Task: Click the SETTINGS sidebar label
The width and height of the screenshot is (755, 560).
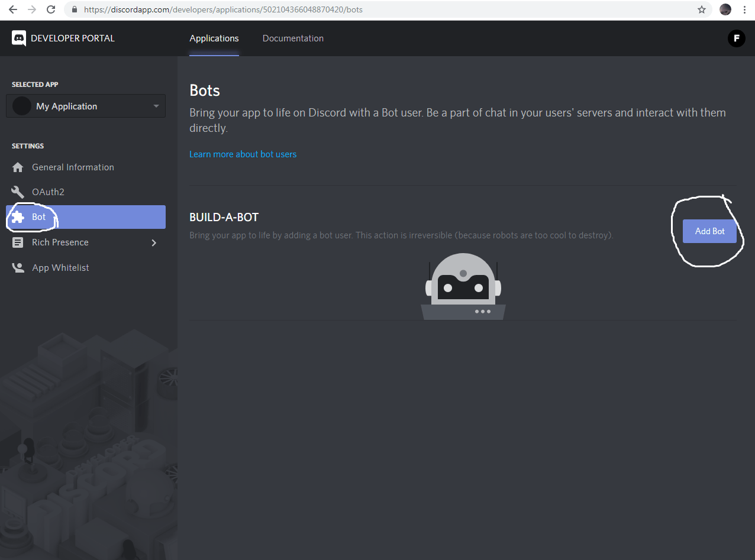Action: tap(28, 146)
